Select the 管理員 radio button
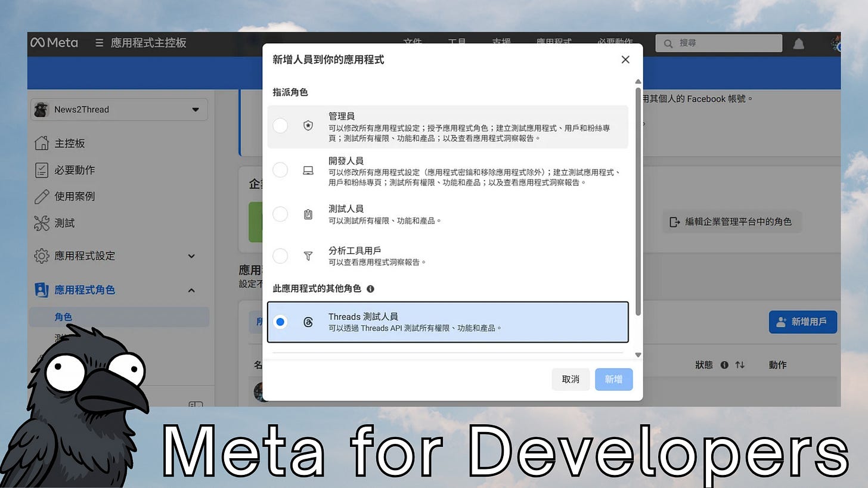This screenshot has width=868, height=488. (x=280, y=126)
